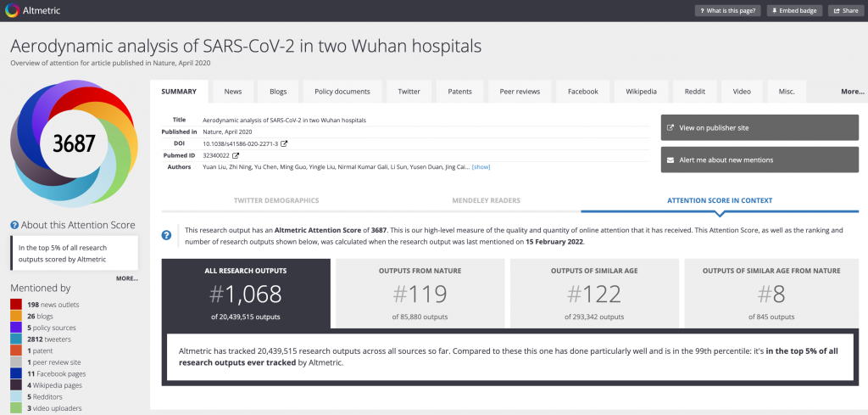Screen dimensions: 868x415
Task: Click the green swatch for video uploaders
Action: tap(16, 408)
